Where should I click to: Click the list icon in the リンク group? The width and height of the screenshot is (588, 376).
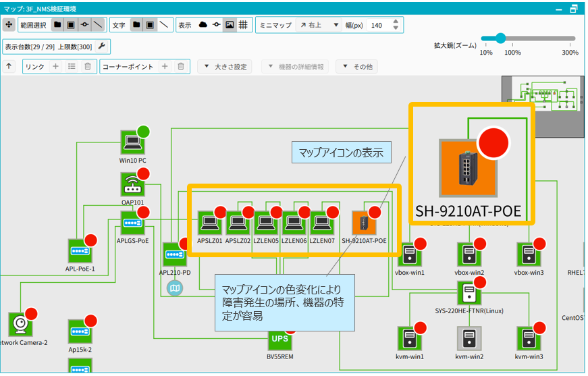pyautogui.click(x=72, y=67)
